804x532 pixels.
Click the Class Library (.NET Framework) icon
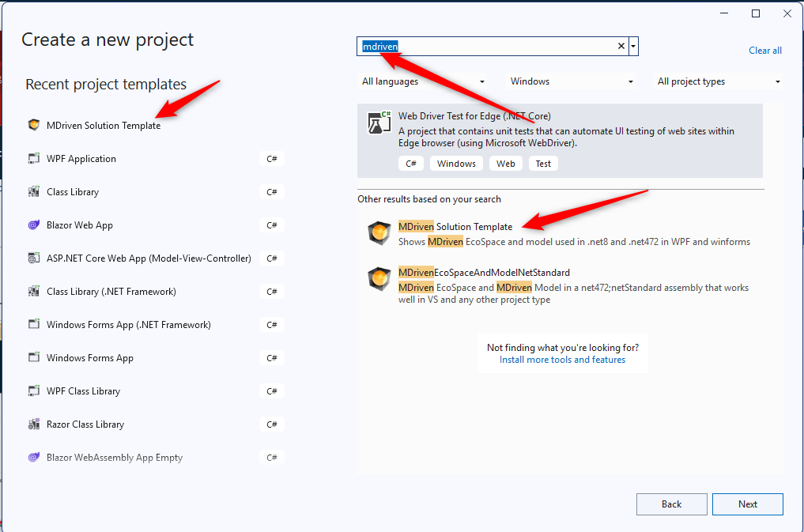pyautogui.click(x=34, y=291)
